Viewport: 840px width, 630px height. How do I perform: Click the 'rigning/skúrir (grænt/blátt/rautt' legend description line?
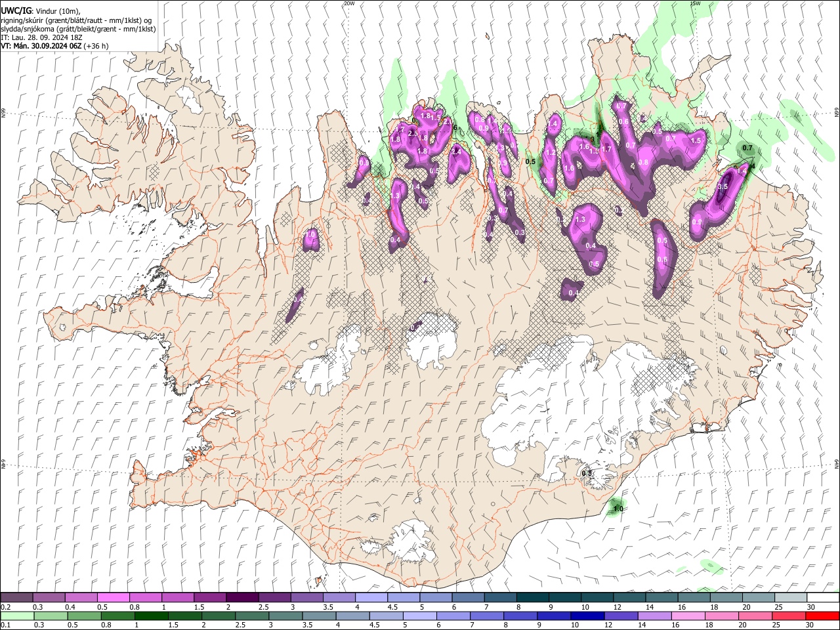76,20
